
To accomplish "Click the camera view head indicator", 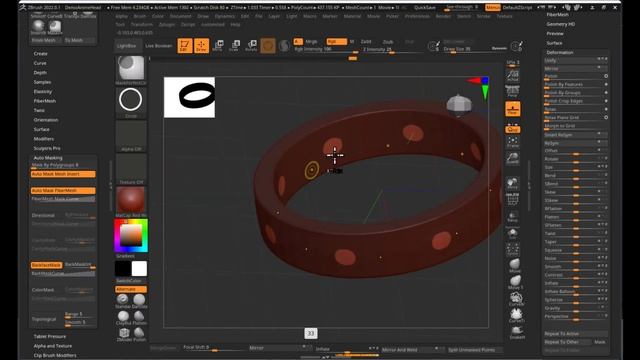I will (459, 104).
